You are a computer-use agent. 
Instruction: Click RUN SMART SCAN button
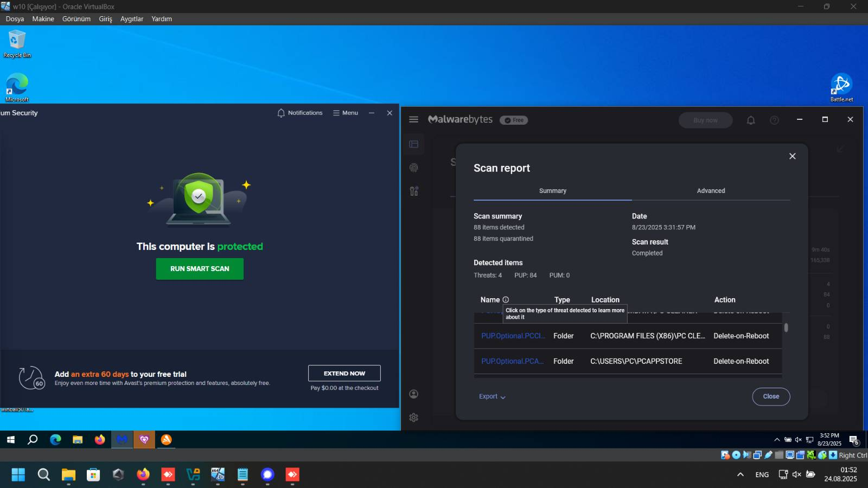tap(200, 269)
